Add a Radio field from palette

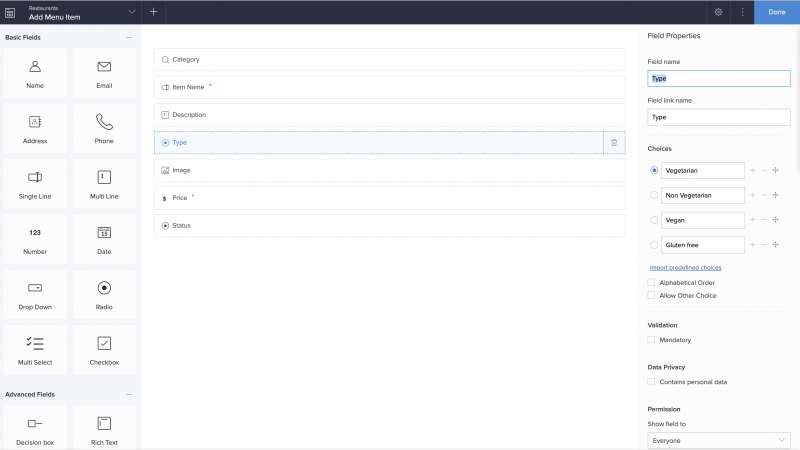[104, 295]
